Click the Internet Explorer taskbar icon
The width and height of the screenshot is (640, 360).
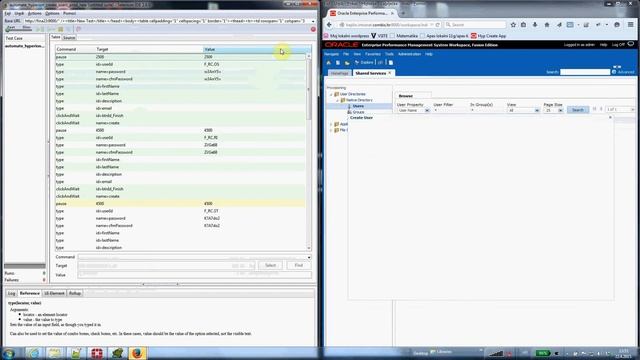[33, 353]
